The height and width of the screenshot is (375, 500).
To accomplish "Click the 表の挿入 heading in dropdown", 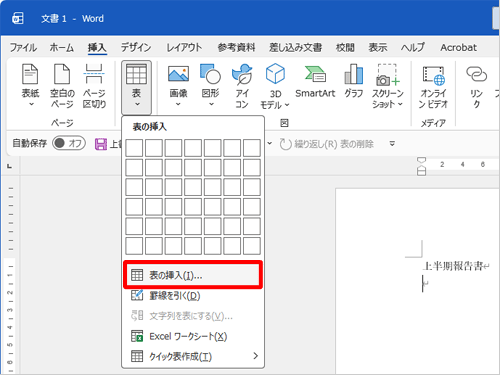I will [150, 127].
